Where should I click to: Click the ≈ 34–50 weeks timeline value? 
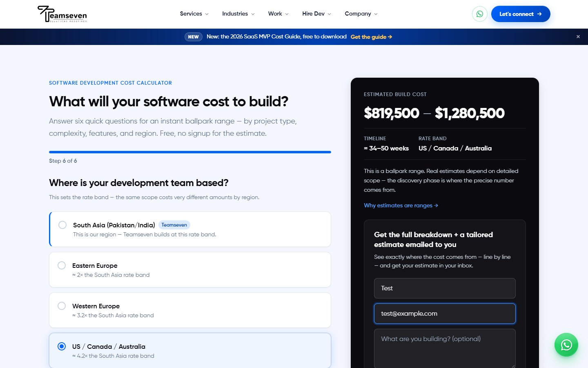386,148
